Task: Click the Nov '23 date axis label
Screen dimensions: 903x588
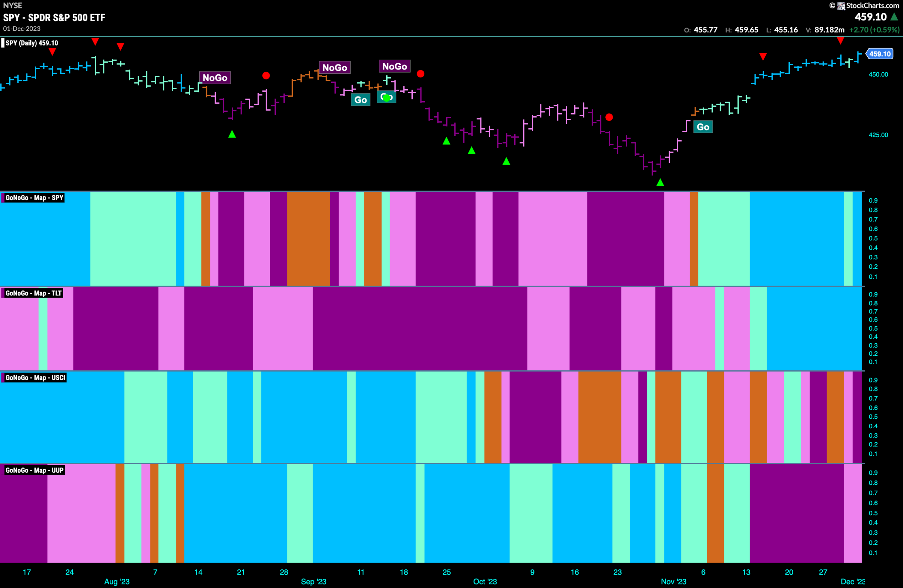Action: [673, 582]
